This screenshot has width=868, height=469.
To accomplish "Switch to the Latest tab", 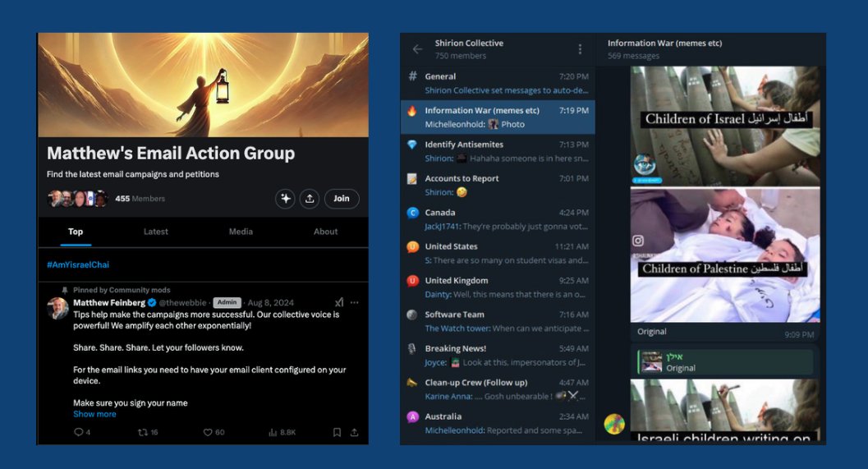I will pos(155,232).
